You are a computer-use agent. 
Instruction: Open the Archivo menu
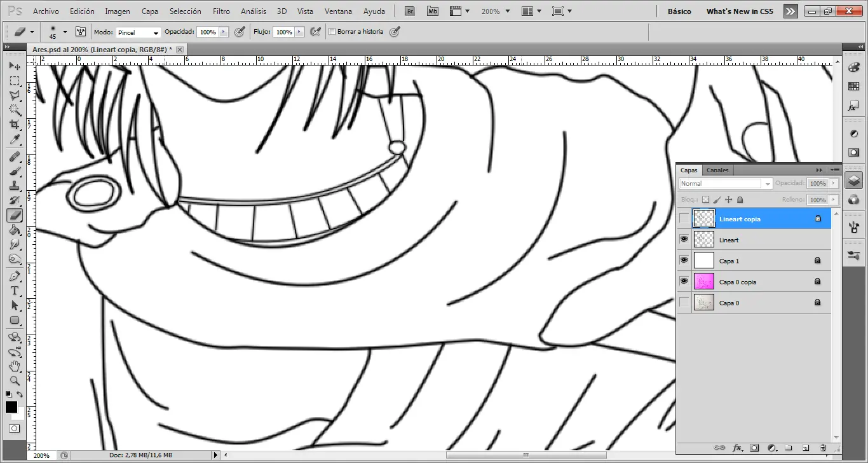pyautogui.click(x=46, y=11)
